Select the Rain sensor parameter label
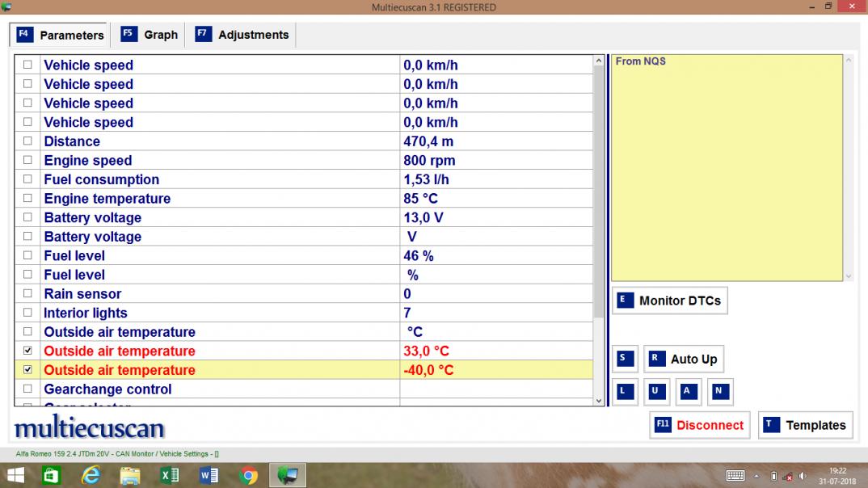Image resolution: width=868 pixels, height=488 pixels. coord(82,294)
